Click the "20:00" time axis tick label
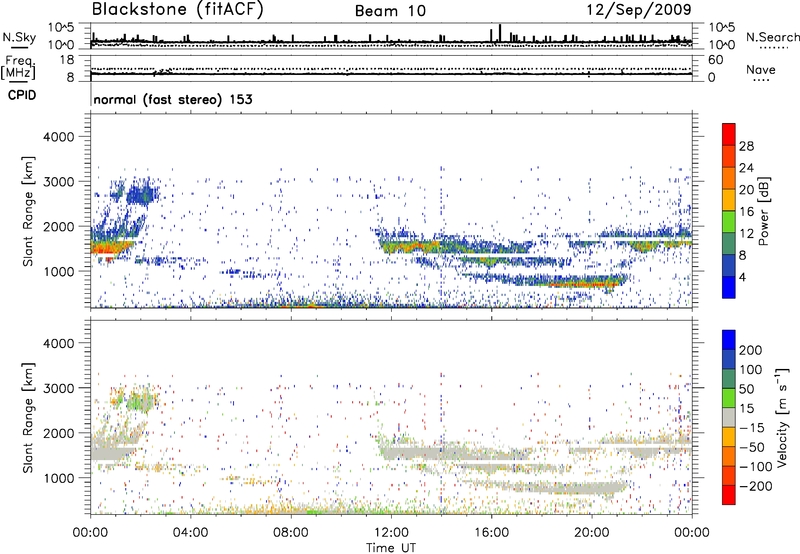The height and width of the screenshot is (554, 800). [x=592, y=533]
